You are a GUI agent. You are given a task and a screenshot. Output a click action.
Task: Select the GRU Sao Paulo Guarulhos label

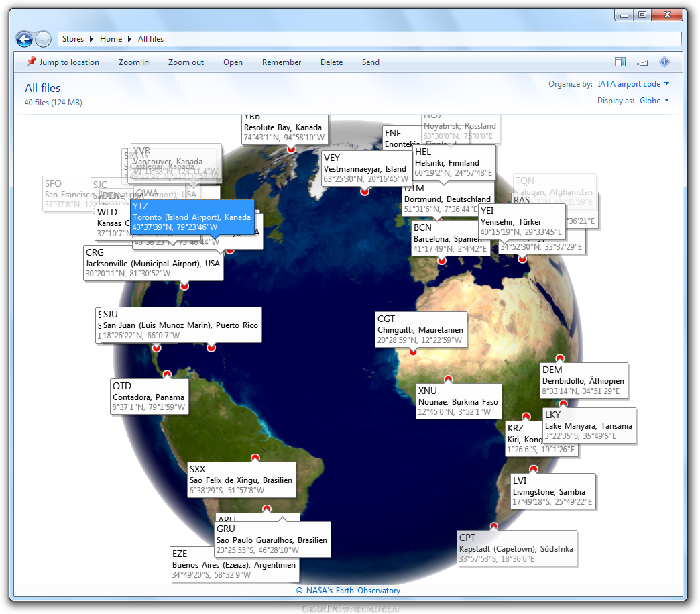[272, 540]
